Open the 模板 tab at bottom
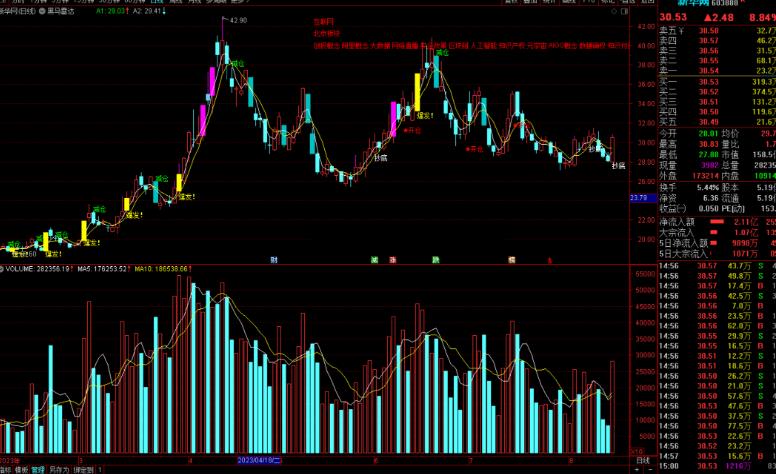Image resolution: width=776 pixels, height=474 pixels. coord(21,470)
